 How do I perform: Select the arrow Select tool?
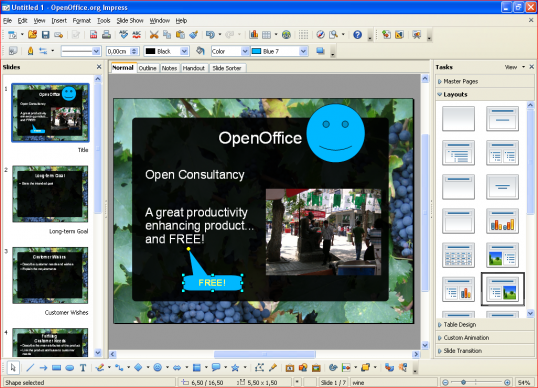13,368
